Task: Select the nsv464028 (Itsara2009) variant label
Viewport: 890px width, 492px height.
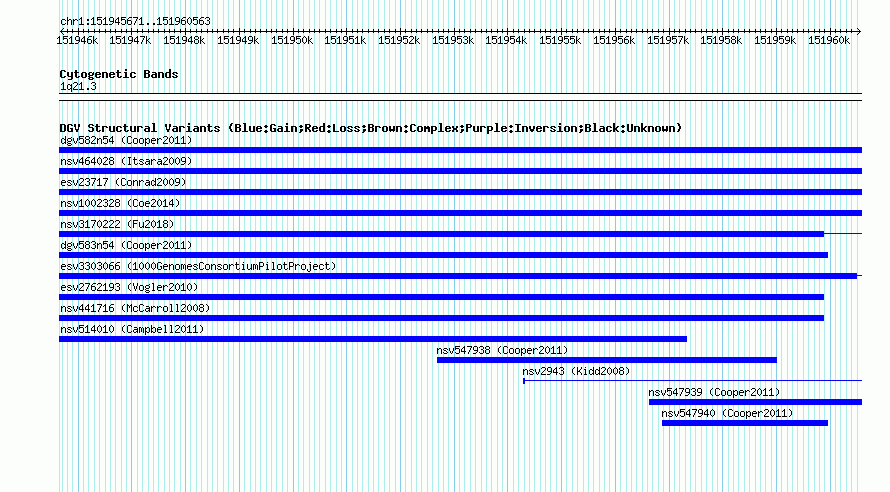Action: point(126,161)
